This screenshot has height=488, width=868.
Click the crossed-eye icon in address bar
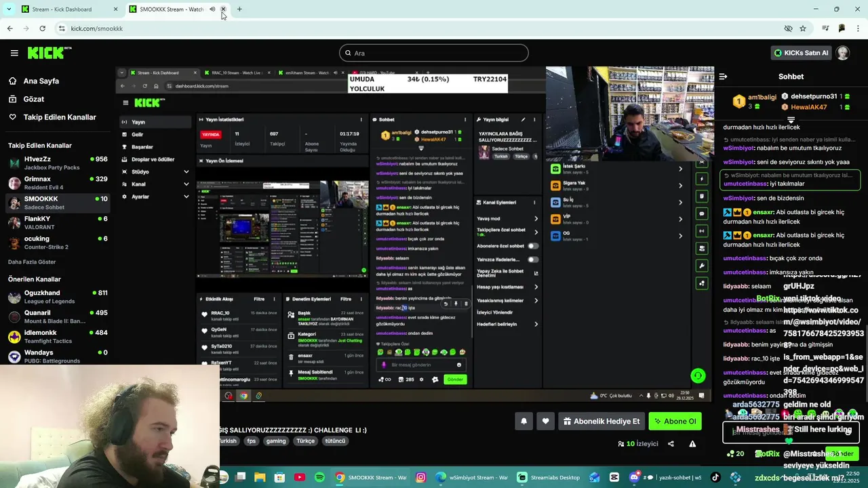(x=788, y=28)
